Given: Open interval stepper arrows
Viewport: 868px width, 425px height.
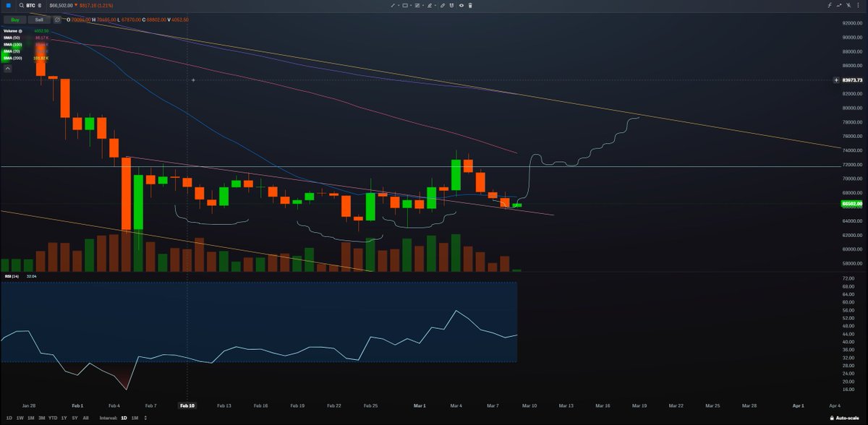Looking at the screenshot, I should [x=145, y=418].
